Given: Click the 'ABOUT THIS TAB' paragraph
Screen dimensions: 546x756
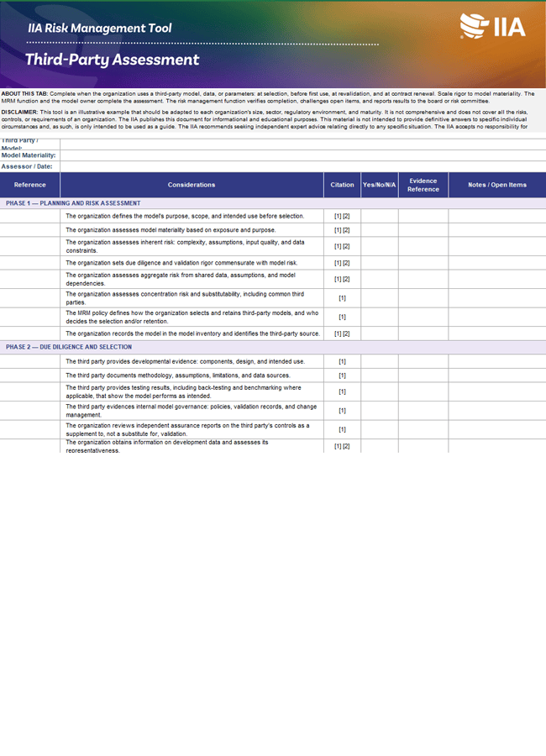Looking at the screenshot, I should click(x=268, y=97).
